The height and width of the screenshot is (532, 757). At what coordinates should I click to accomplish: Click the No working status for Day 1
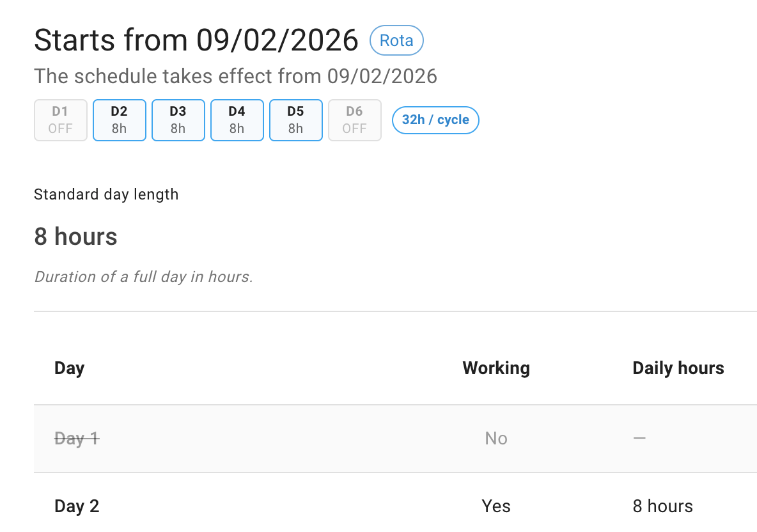pyautogui.click(x=496, y=439)
